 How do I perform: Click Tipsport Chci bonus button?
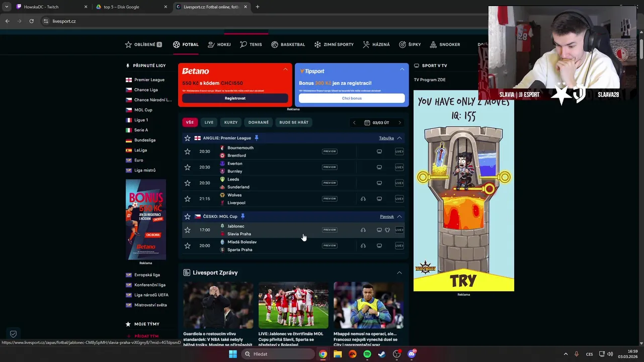point(352,98)
